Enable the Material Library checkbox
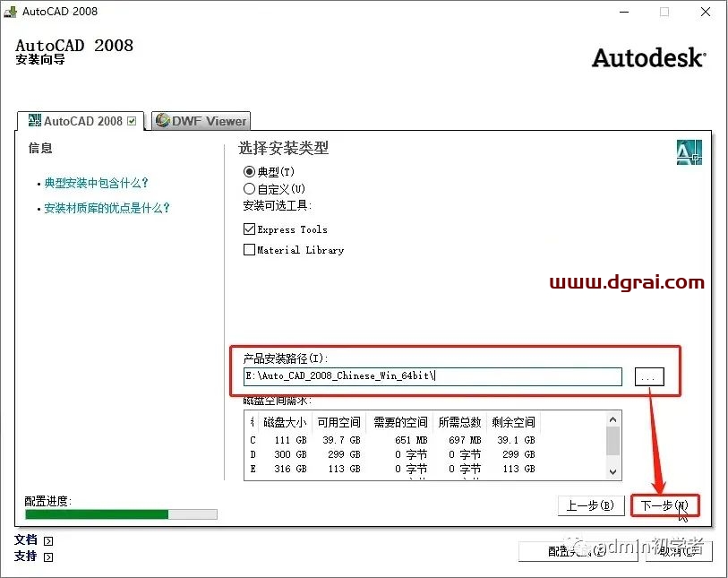The width and height of the screenshot is (728, 578). 249,249
